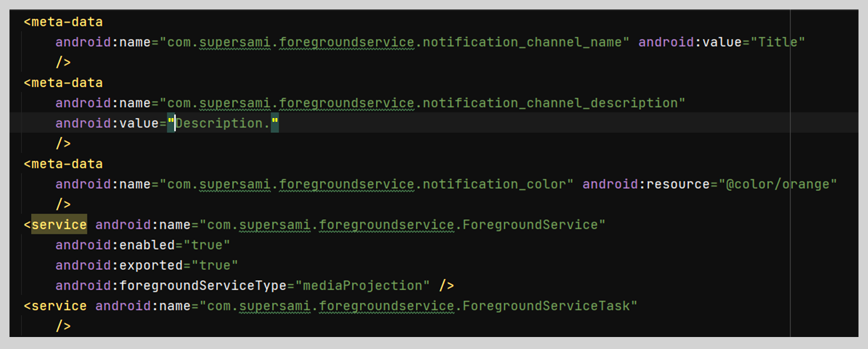This screenshot has width=868, height=349.
Task: Click the "true" value of android:exported
Action: click(x=215, y=265)
